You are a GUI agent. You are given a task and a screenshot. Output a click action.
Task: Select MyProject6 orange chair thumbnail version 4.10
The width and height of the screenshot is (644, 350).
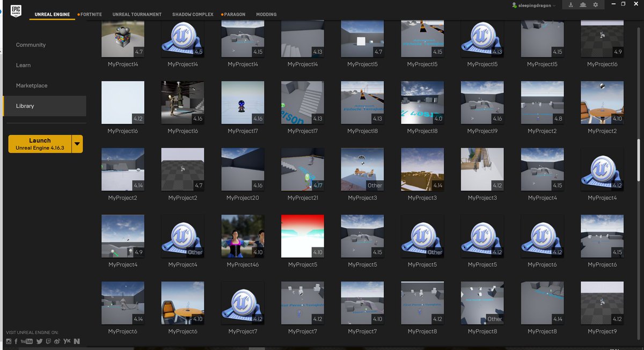[x=182, y=303]
